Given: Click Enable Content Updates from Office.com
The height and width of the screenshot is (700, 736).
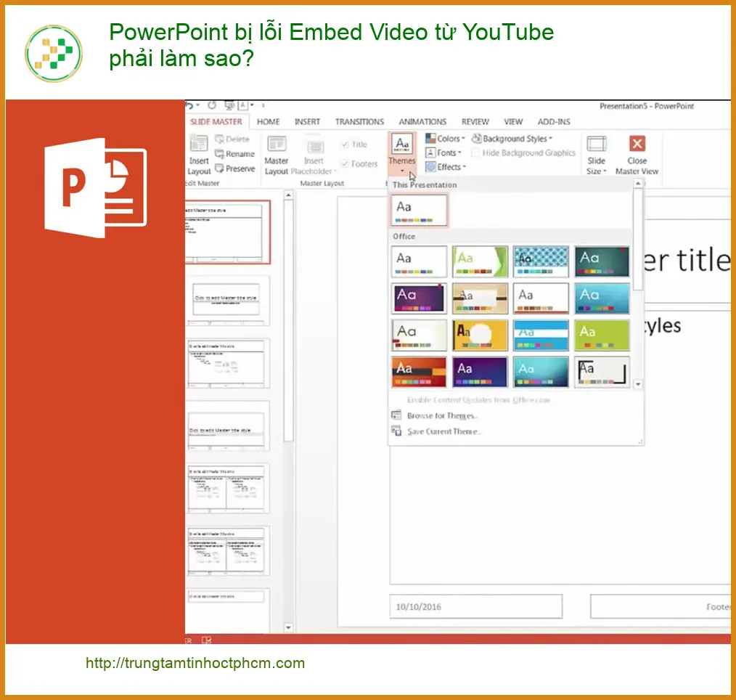Looking at the screenshot, I should coord(478,400).
